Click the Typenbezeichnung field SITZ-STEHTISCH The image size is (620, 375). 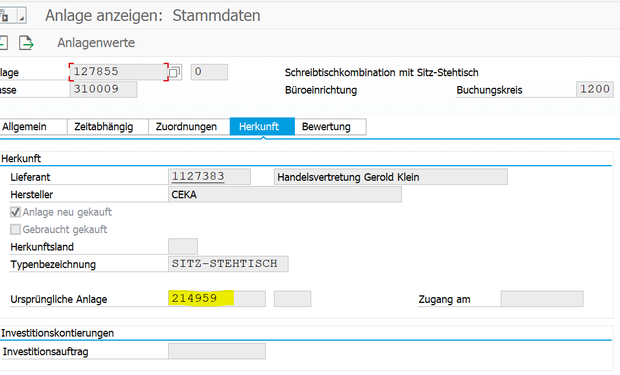(228, 264)
